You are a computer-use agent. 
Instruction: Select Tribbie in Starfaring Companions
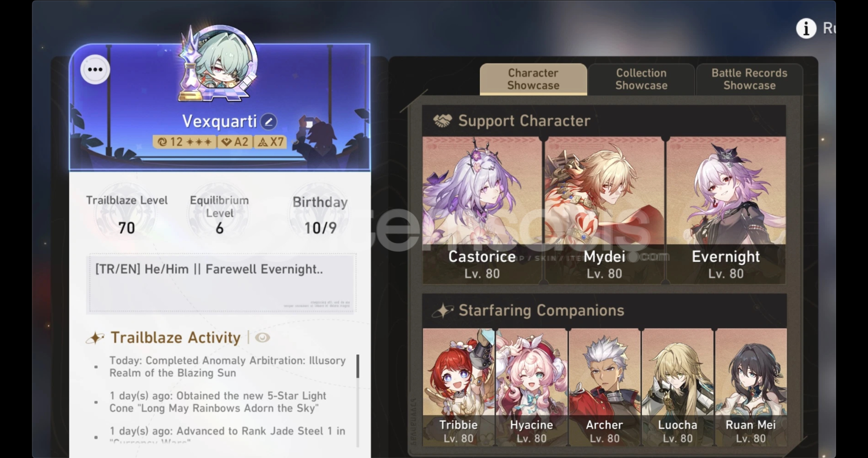coord(458,387)
